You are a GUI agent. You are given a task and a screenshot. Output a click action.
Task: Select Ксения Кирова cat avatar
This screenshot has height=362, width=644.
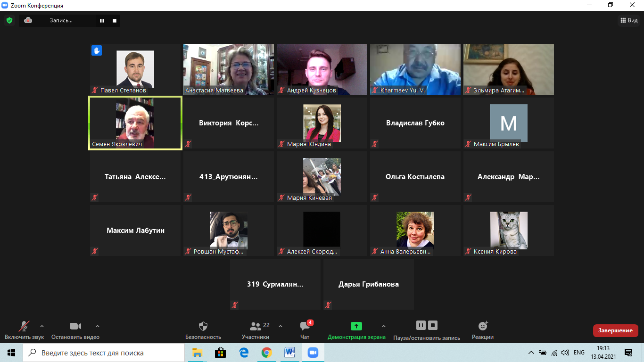point(509,230)
